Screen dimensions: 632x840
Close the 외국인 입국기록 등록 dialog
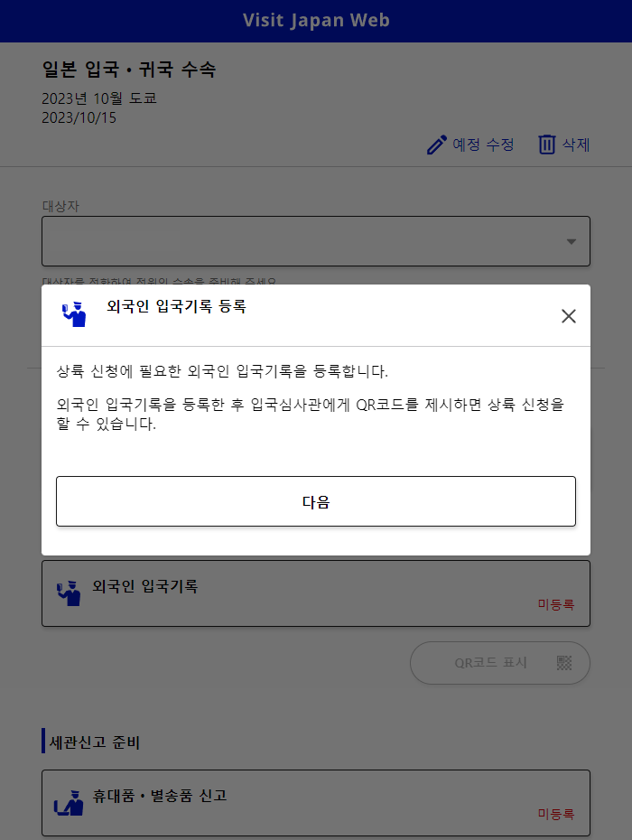tap(569, 316)
